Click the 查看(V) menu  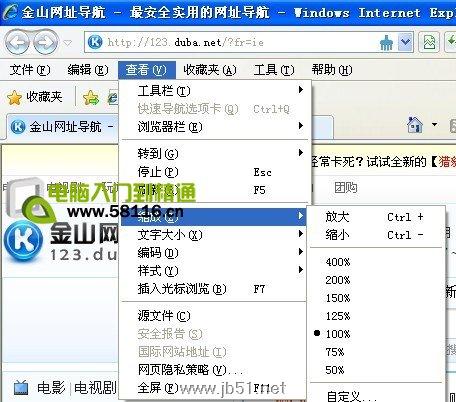pos(147,70)
